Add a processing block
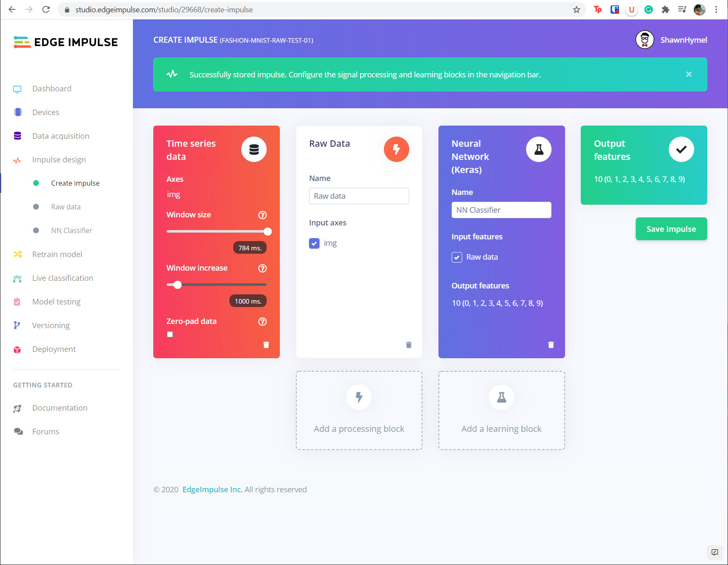728x565 pixels. tap(359, 410)
